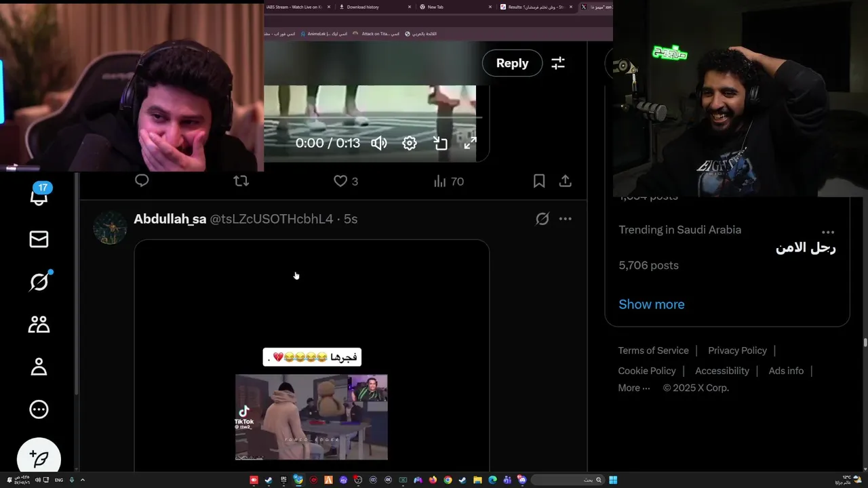Open Grok icon in the left sidebar
The image size is (868, 488).
pos(39,281)
